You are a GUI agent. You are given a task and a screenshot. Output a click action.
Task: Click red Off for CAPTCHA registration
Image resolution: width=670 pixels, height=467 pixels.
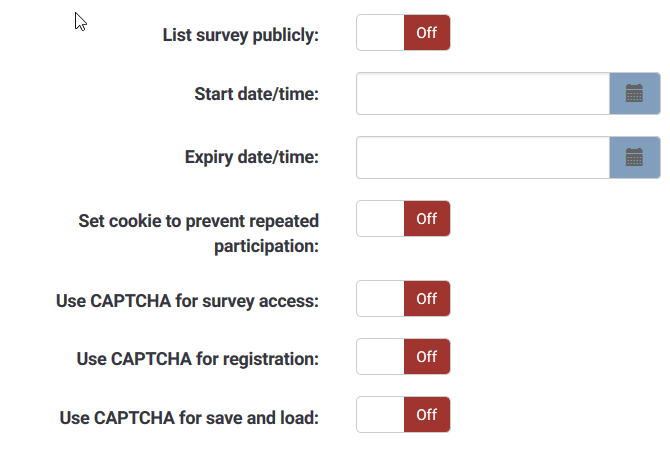427,356
